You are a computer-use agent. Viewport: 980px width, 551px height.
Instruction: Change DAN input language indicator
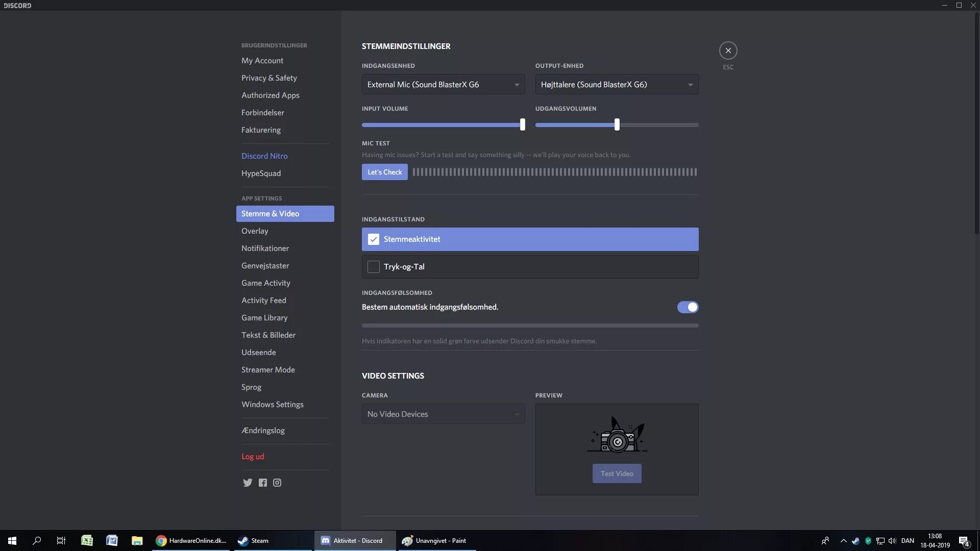point(908,541)
